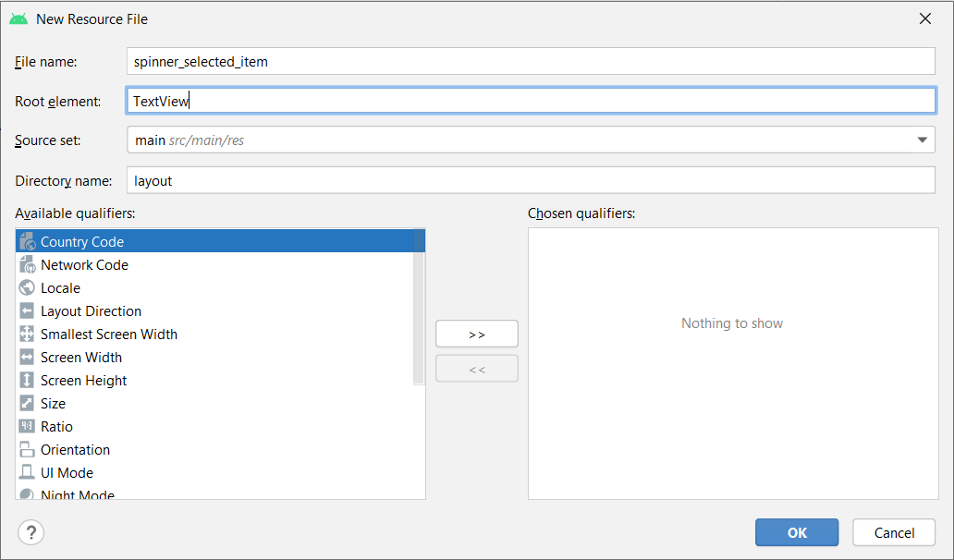Select Layout Direction qualifier row
This screenshot has width=954, height=560.
tap(214, 310)
